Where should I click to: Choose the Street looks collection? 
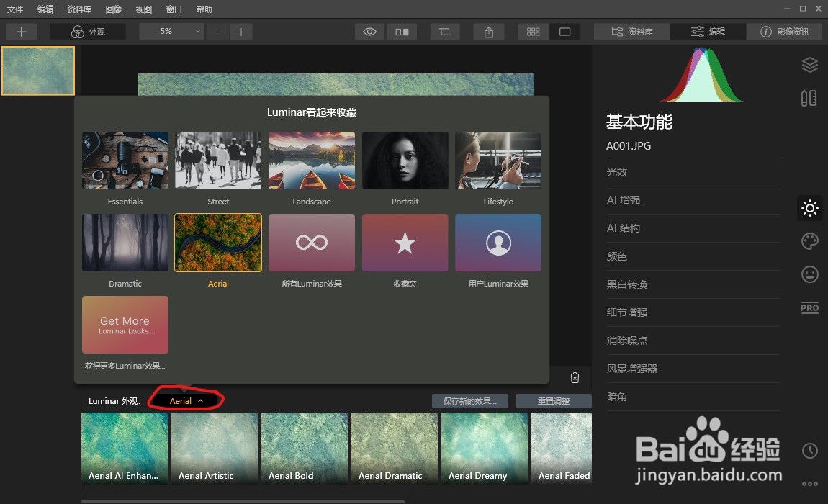[x=218, y=161]
